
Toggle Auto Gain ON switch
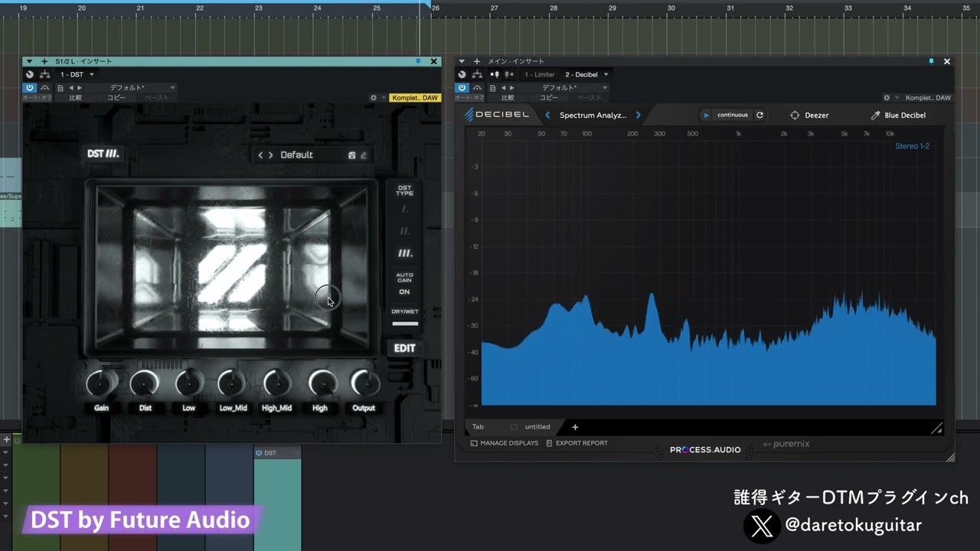404,292
